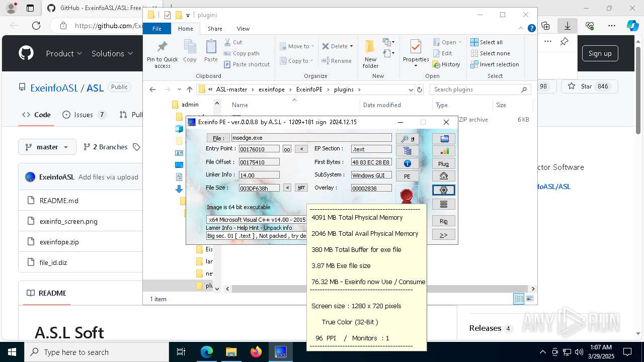
Task: Click the Entry Point value 00176010
Action: [259, 149]
